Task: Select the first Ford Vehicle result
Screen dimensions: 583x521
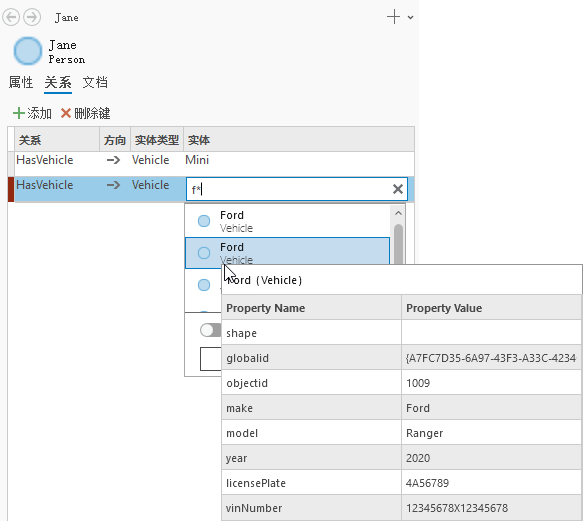Action: pyautogui.click(x=287, y=221)
